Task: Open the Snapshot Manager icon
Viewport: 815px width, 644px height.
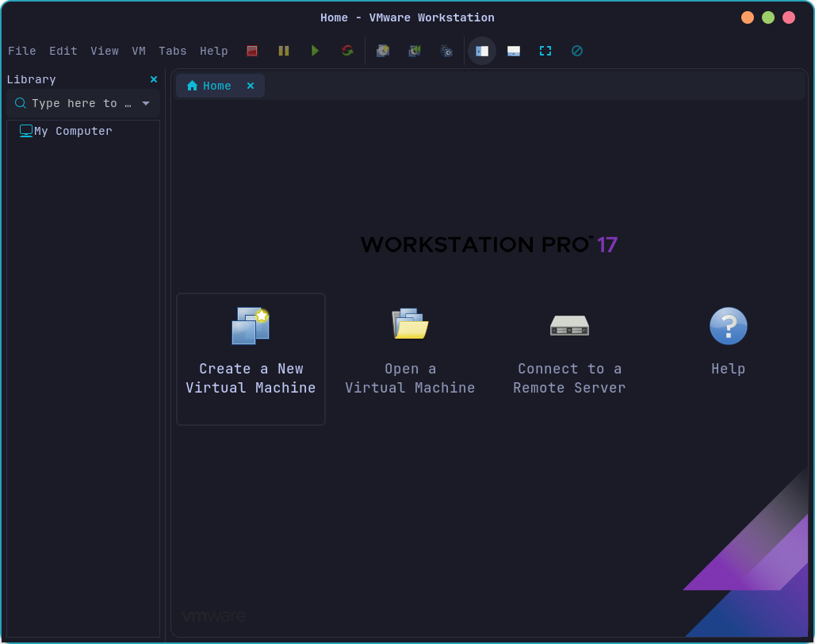Action: pos(446,50)
